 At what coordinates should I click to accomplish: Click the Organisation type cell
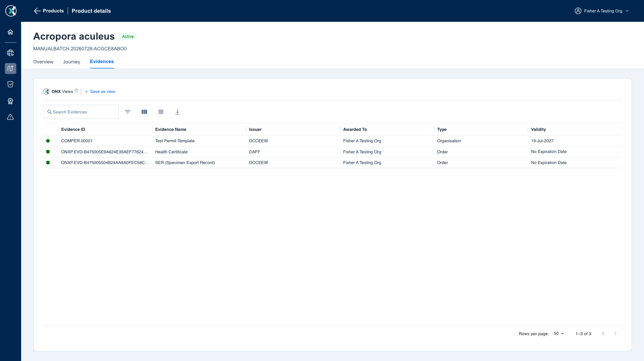pyautogui.click(x=449, y=141)
